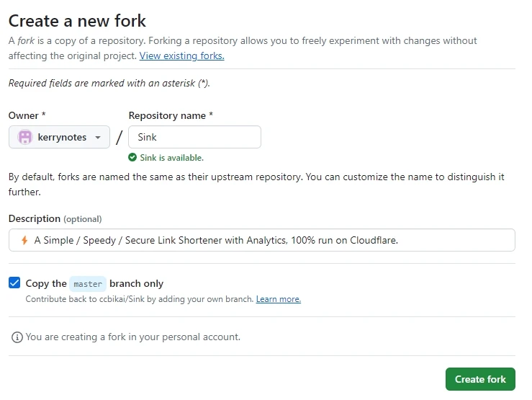Open the Owner dropdown kerrynotes
The width and height of the screenshot is (532, 400).
point(59,137)
